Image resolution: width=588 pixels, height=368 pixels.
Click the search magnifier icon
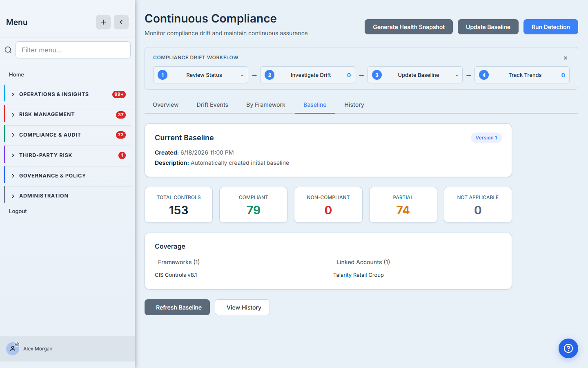pos(8,50)
